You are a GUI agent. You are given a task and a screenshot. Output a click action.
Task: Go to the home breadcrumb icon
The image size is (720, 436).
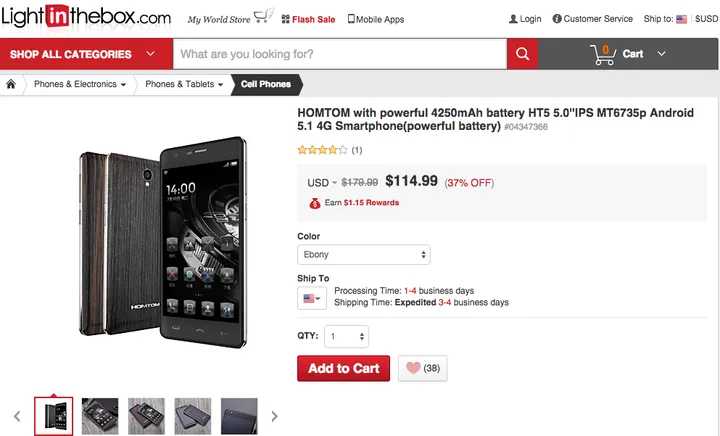click(x=12, y=84)
